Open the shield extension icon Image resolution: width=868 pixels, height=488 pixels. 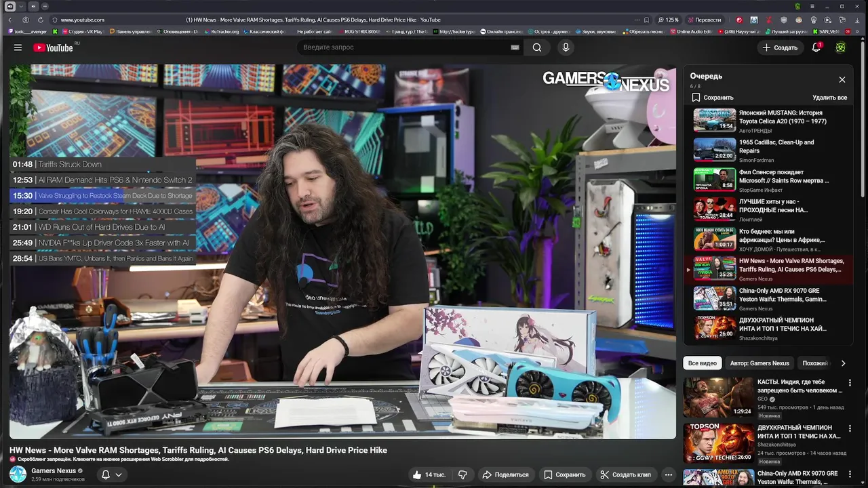point(784,20)
